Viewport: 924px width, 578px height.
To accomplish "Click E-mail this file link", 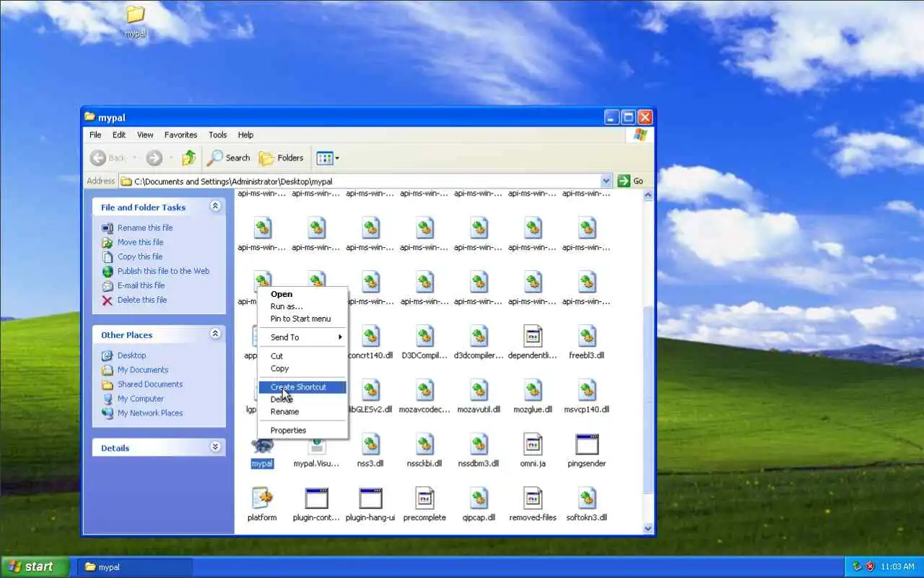I will point(141,285).
